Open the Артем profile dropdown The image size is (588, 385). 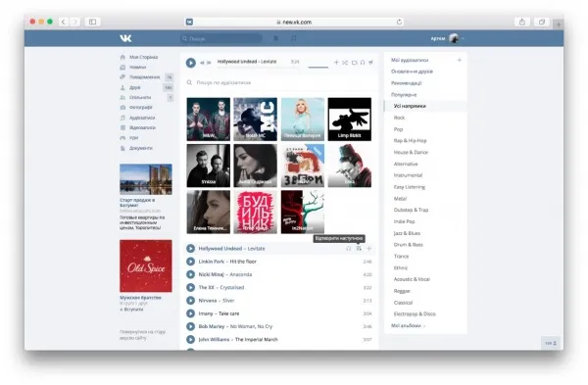coord(448,38)
